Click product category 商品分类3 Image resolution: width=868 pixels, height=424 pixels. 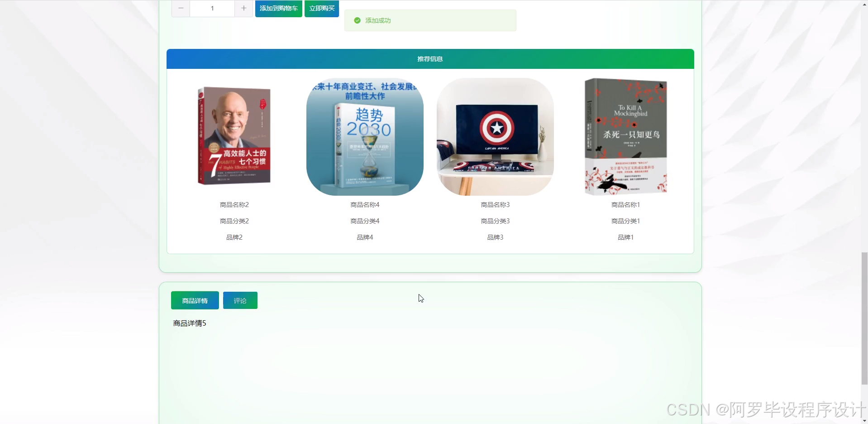pyautogui.click(x=495, y=221)
